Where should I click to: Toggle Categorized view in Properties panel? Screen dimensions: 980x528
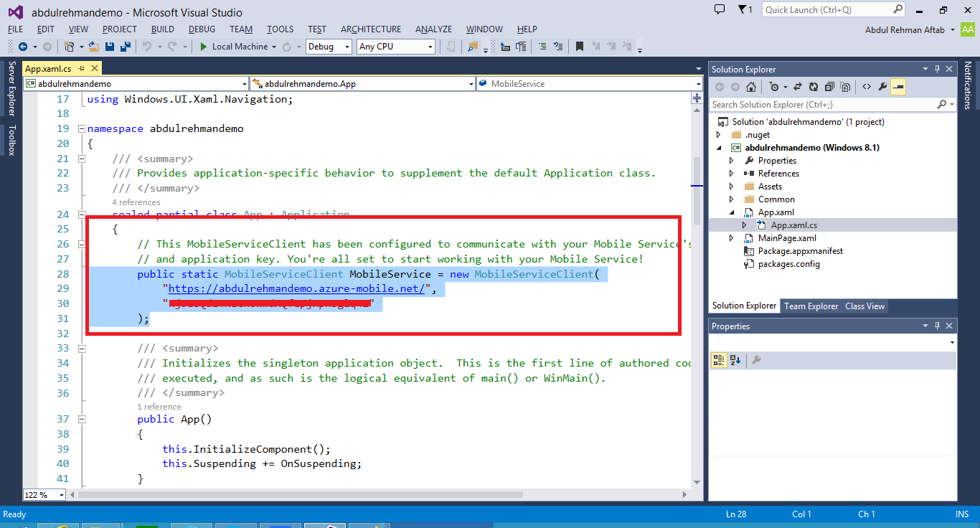point(719,360)
